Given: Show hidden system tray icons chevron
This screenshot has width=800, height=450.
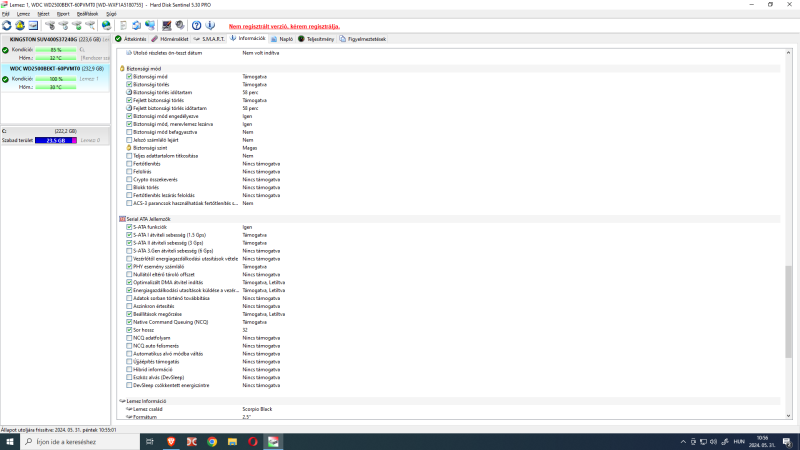Looking at the screenshot, I should (683, 442).
